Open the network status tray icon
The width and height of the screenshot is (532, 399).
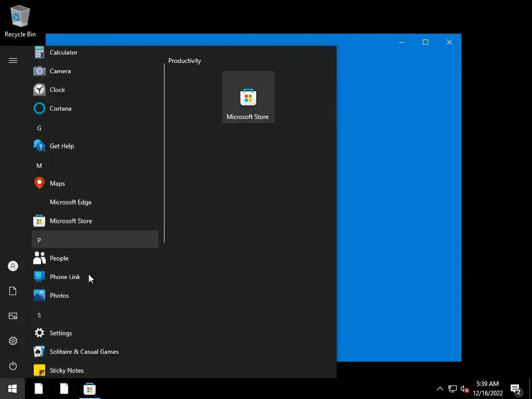click(453, 389)
